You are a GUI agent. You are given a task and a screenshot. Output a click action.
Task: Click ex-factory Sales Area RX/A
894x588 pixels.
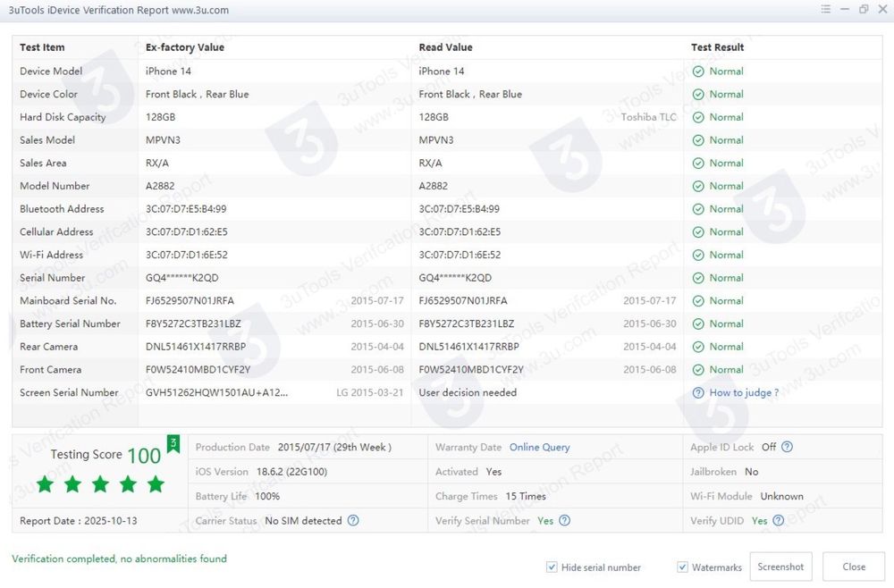pos(156,163)
